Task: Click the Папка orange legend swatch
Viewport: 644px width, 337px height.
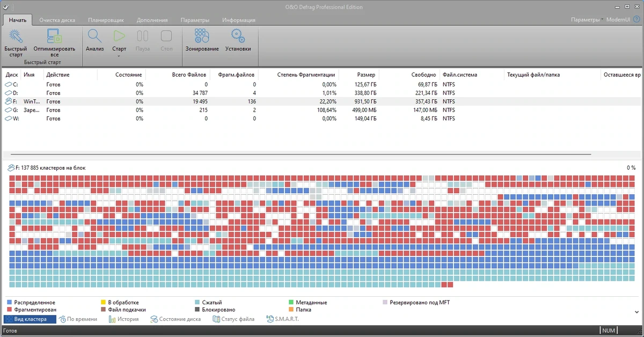Action: click(291, 310)
